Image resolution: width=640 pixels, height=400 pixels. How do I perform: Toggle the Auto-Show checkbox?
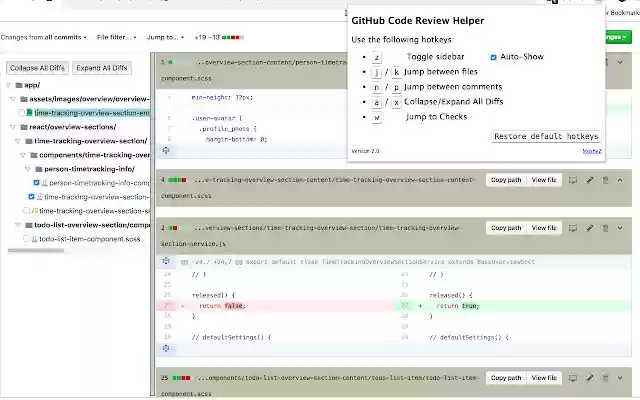click(x=493, y=57)
